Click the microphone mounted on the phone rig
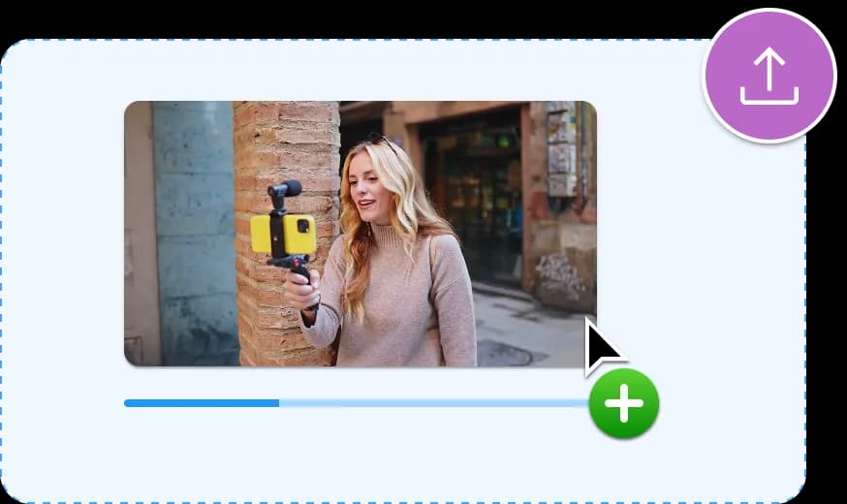This screenshot has height=504, width=847. click(285, 189)
